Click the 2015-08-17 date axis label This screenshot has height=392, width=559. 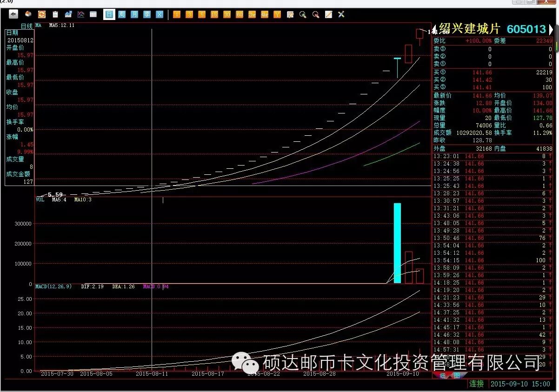(208, 373)
